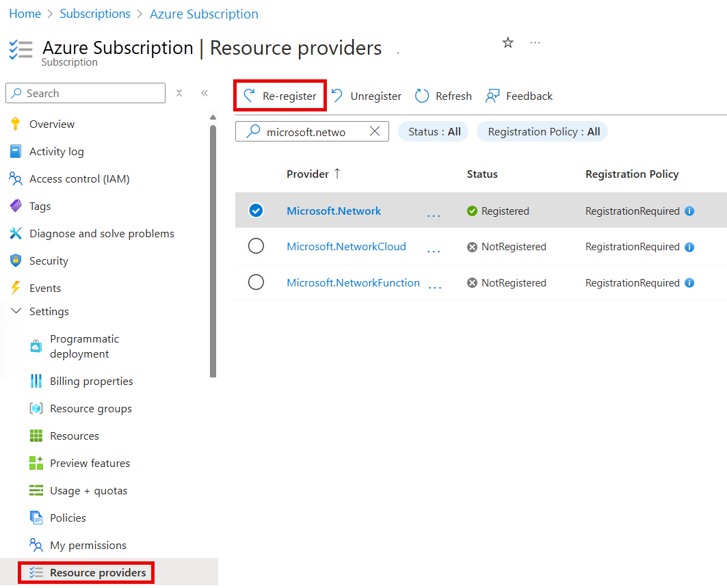Image resolution: width=727 pixels, height=588 pixels.
Task: Open Resource groups
Action: pyautogui.click(x=91, y=409)
